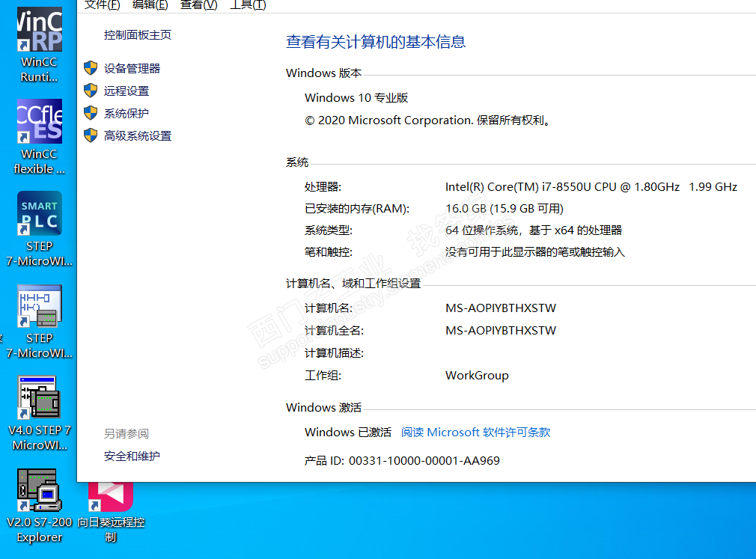Screen dimensions: 756x559
Task: Open the 向日葵远程控制 desktop shortcut
Action: pos(111,512)
